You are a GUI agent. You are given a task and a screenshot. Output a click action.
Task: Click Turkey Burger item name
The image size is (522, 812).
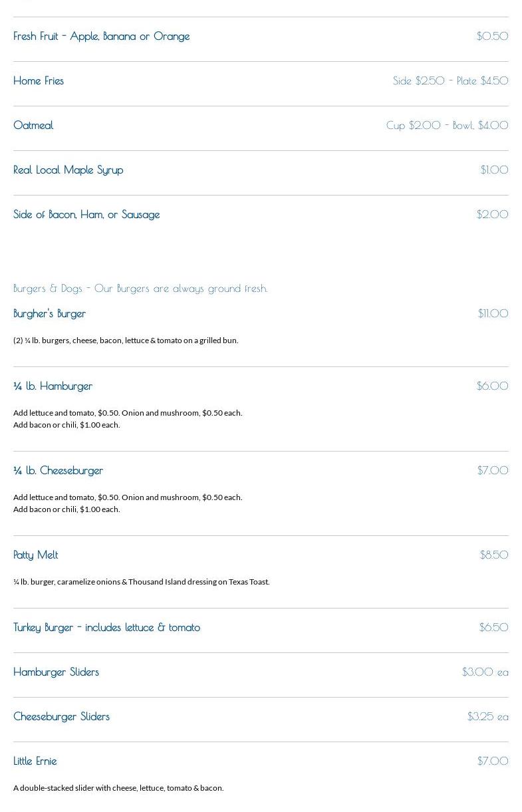coord(106,627)
